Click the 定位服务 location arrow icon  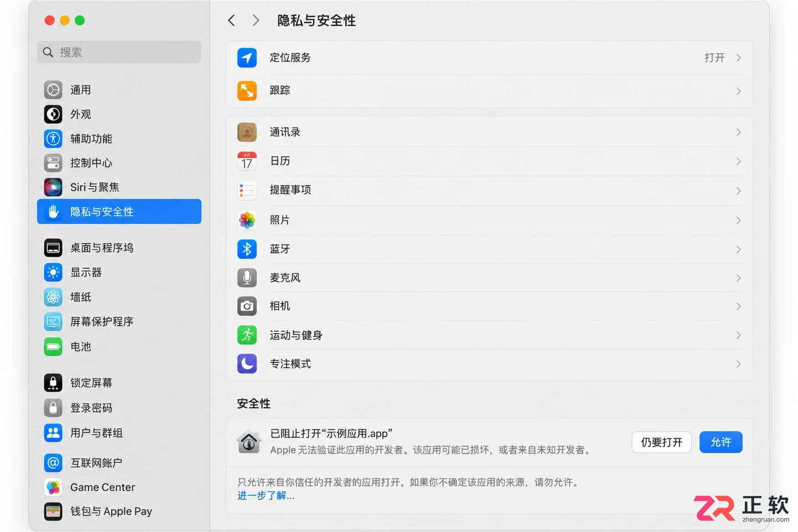pyautogui.click(x=247, y=58)
